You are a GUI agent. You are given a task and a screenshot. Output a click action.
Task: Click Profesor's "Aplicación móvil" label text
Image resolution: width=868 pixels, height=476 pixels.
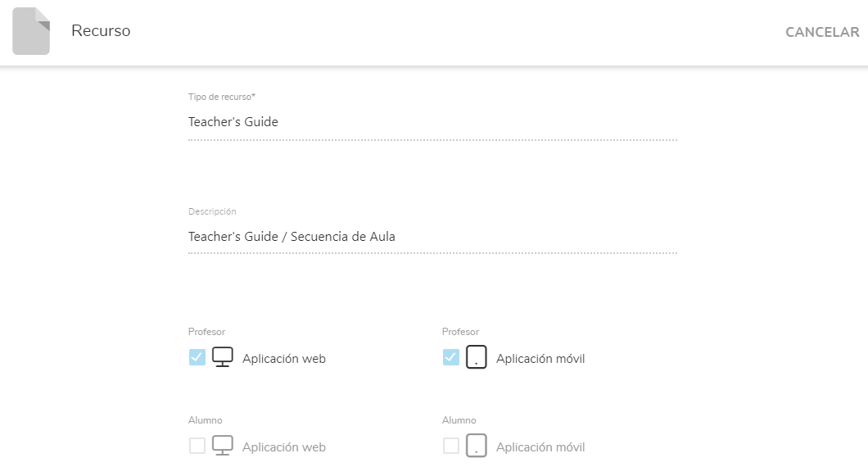(540, 359)
